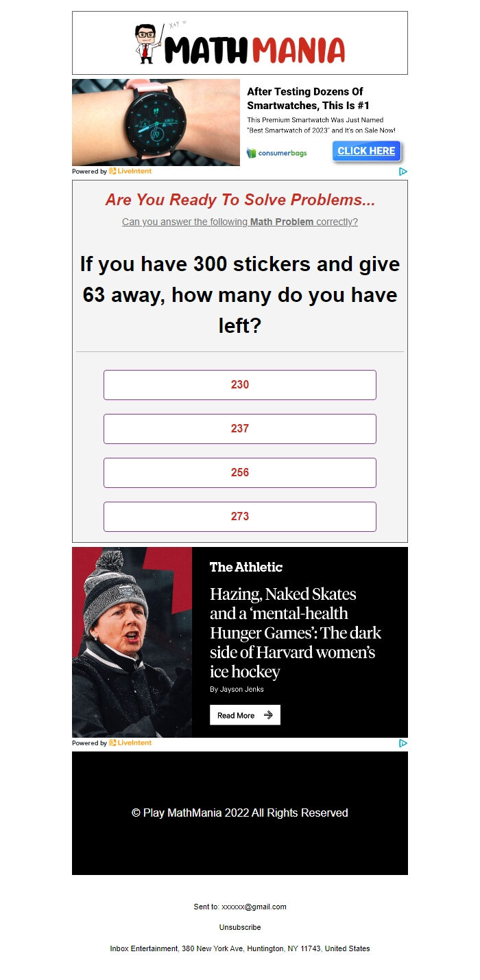Click the Harvard ice hockey headline
The image size is (480, 980).
pos(296,633)
